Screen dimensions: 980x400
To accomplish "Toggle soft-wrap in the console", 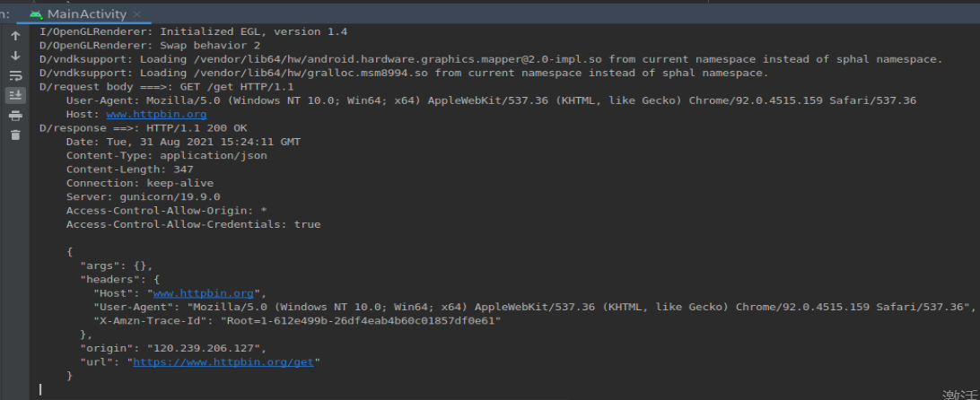I will click(x=15, y=75).
